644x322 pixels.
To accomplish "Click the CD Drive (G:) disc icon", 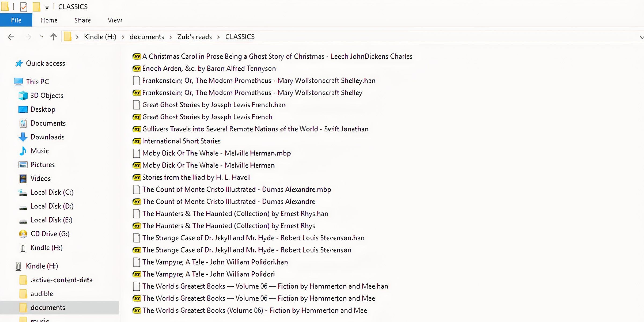I will coord(23,234).
